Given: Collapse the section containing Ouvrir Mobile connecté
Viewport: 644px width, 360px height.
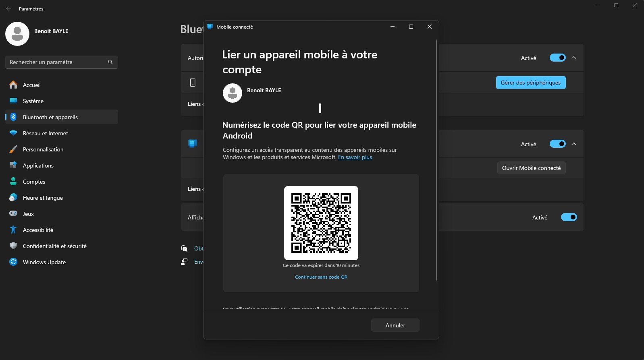Looking at the screenshot, I should tap(574, 144).
